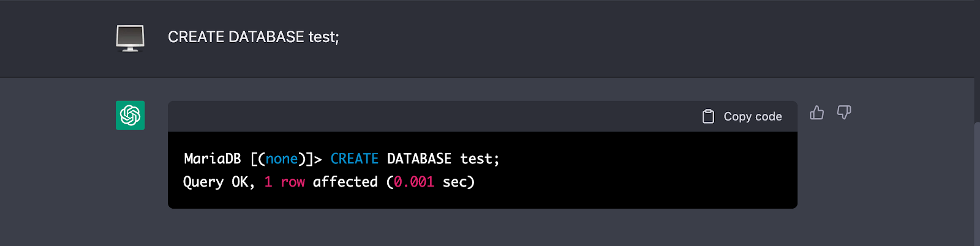980x246 pixels.
Task: Click the pink number 1 in output
Action: [268, 182]
